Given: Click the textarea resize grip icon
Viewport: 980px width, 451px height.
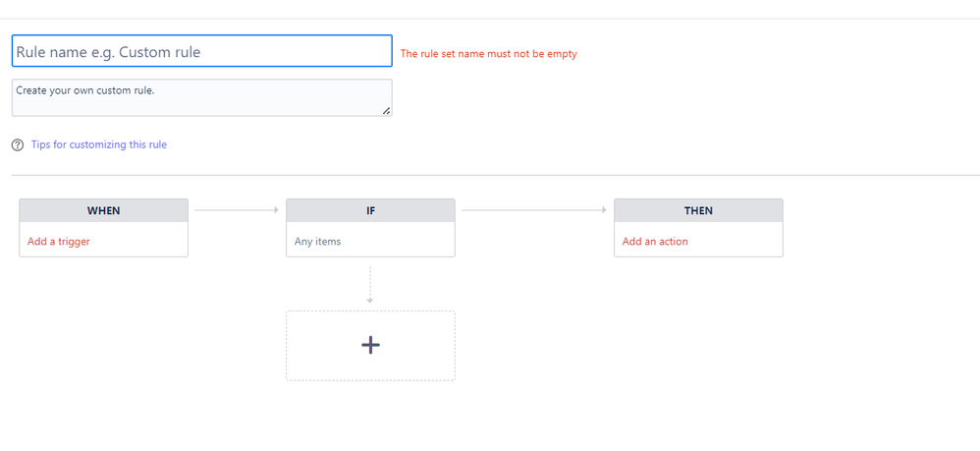Looking at the screenshot, I should 386,111.
